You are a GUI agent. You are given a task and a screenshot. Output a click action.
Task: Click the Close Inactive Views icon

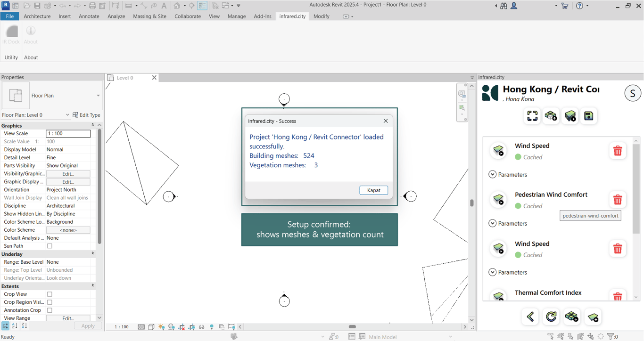(x=215, y=6)
